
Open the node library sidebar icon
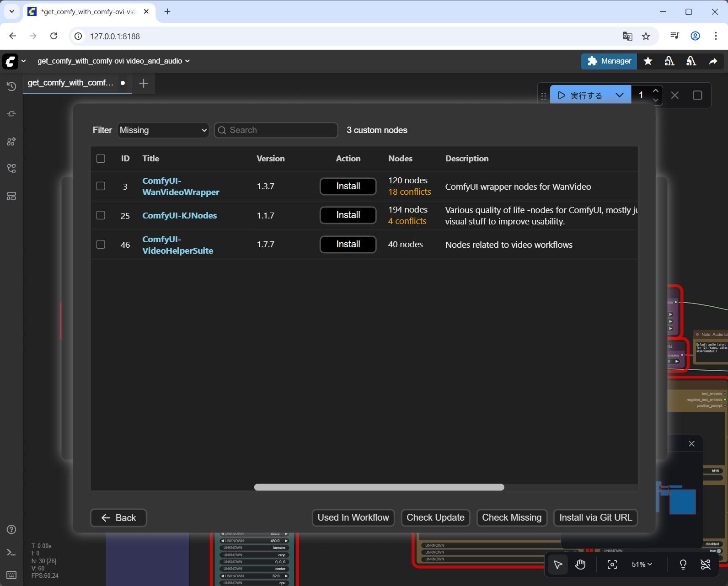point(11,114)
